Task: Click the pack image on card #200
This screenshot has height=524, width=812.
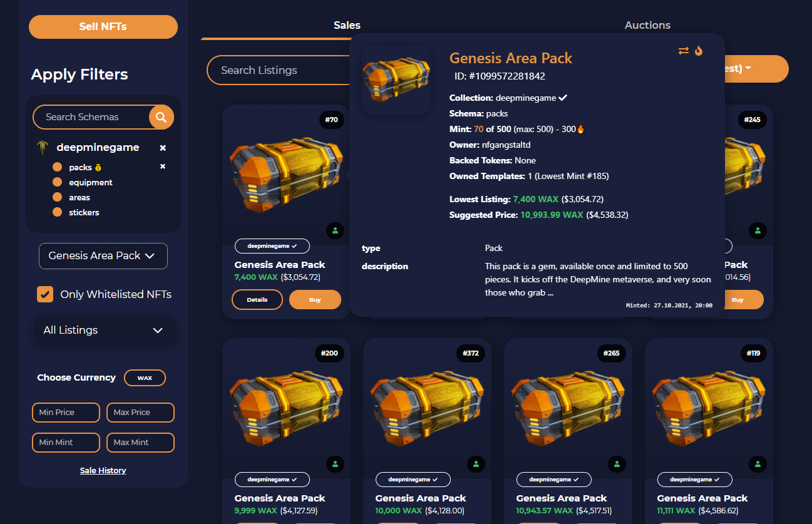Action: click(x=286, y=408)
